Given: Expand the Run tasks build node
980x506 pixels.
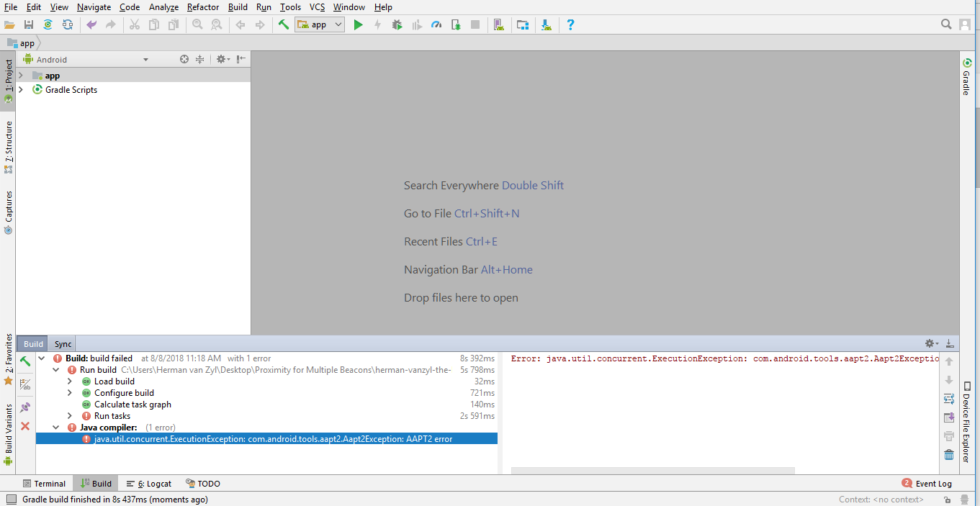Looking at the screenshot, I should pyautogui.click(x=70, y=416).
